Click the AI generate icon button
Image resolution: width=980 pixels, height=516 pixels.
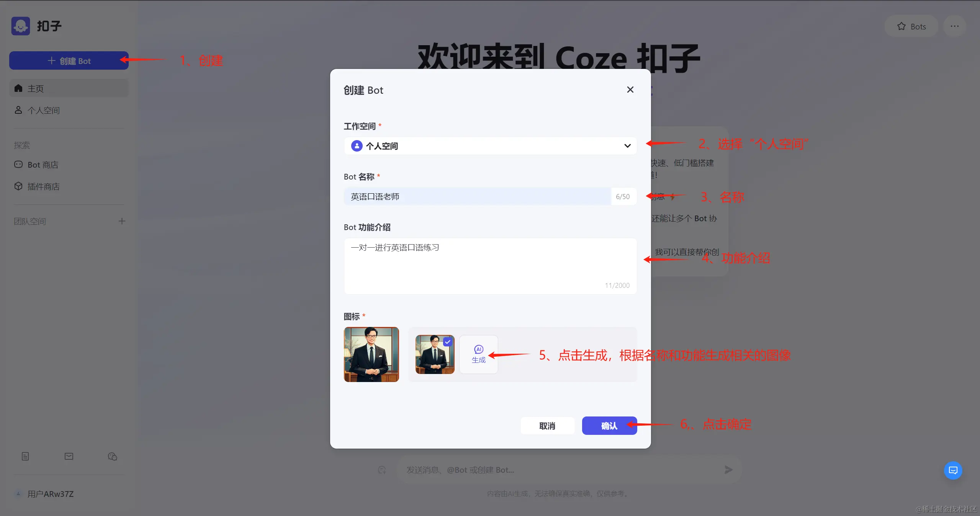tap(478, 354)
